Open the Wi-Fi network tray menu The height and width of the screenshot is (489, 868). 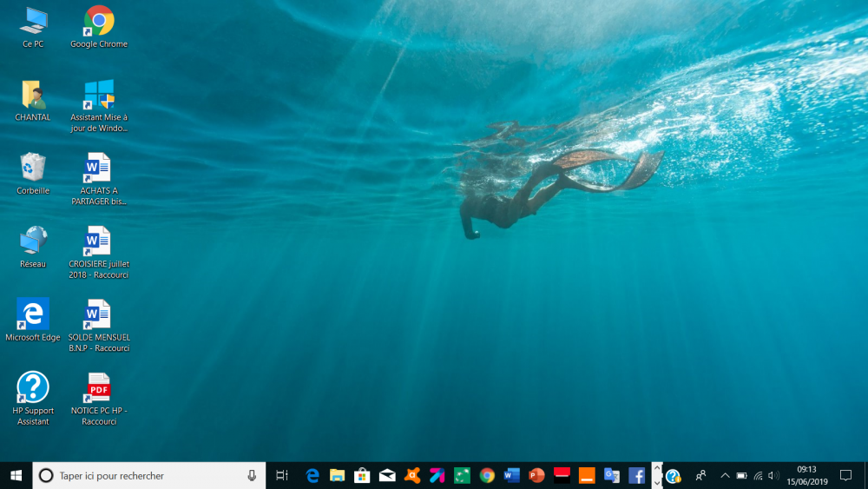(x=759, y=475)
